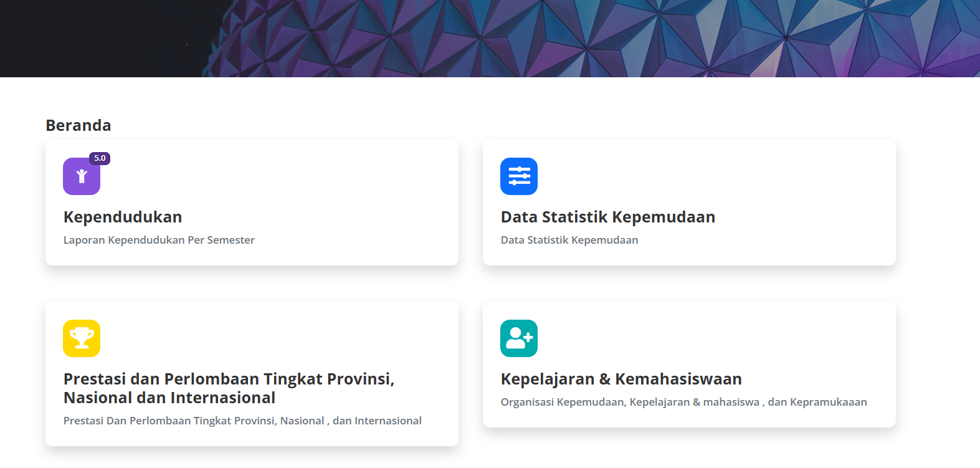Open Kepelajaran & Kemahasiswaan heading
980x468 pixels.
(621, 379)
